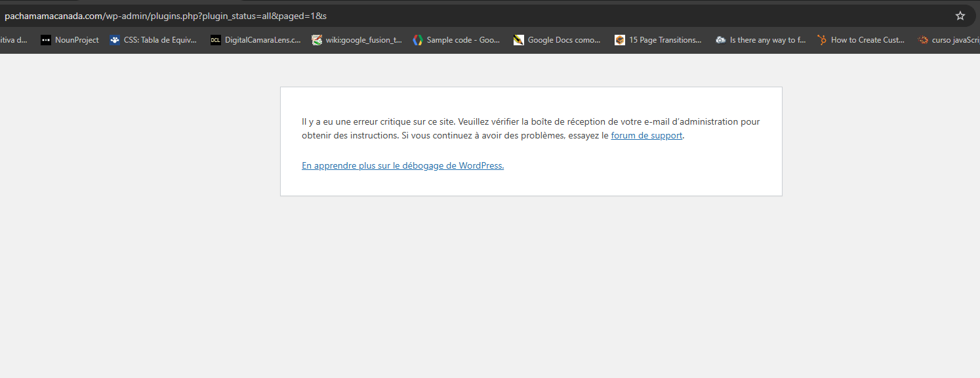Click the 15 Page Transitions favicon
The width and height of the screenshot is (980, 378).
pos(620,40)
